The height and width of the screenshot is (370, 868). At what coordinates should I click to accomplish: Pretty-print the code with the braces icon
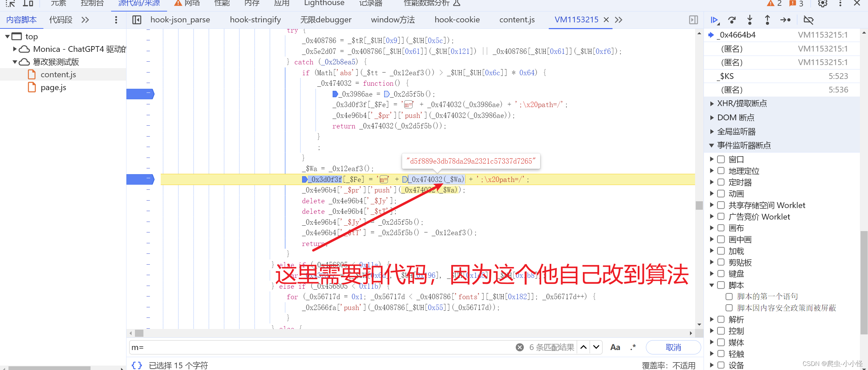pos(137,365)
